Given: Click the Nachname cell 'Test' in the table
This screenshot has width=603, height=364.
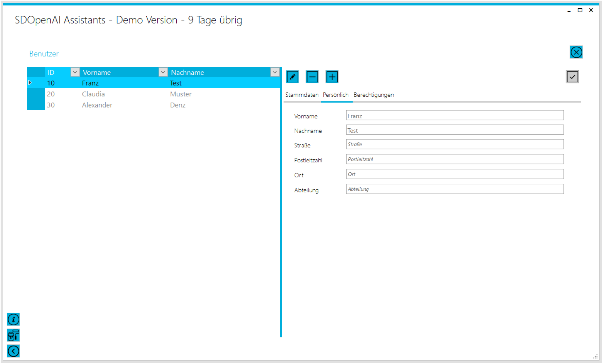Looking at the screenshot, I should (x=176, y=83).
